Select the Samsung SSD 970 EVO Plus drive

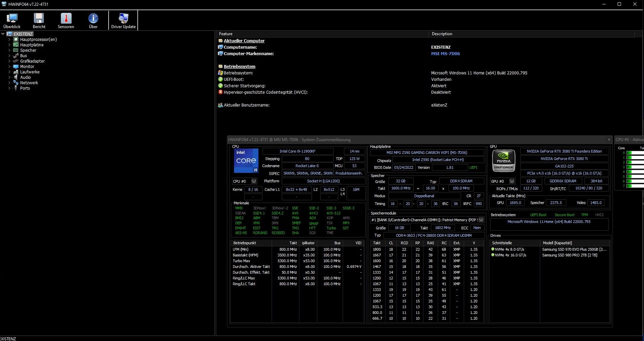[x=574, y=250]
